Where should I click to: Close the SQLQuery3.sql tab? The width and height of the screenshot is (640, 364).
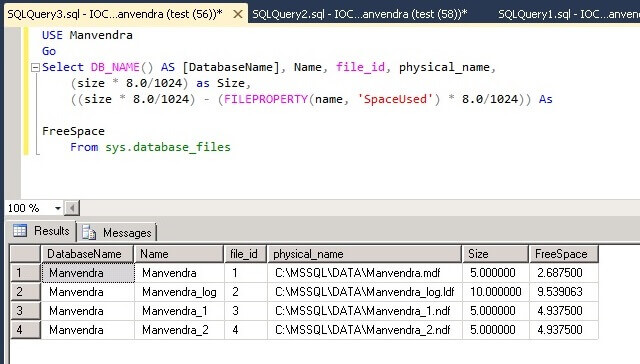pyautogui.click(x=238, y=15)
